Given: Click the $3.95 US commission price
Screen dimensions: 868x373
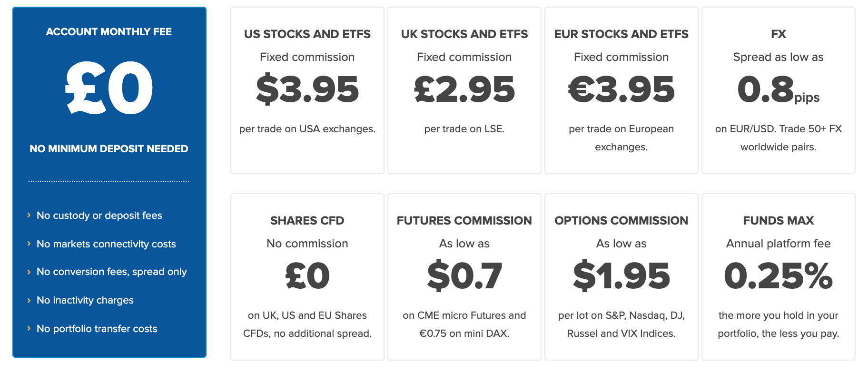Looking at the screenshot, I should click(307, 89).
